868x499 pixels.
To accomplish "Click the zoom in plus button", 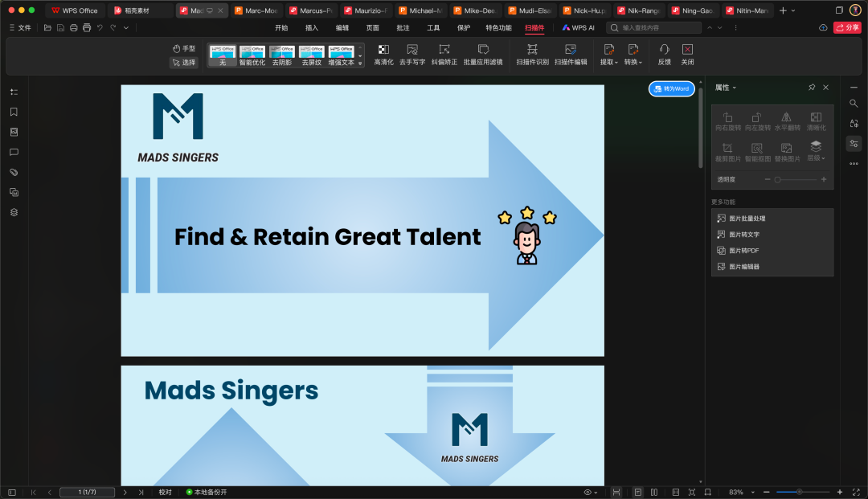I will pos(840,492).
